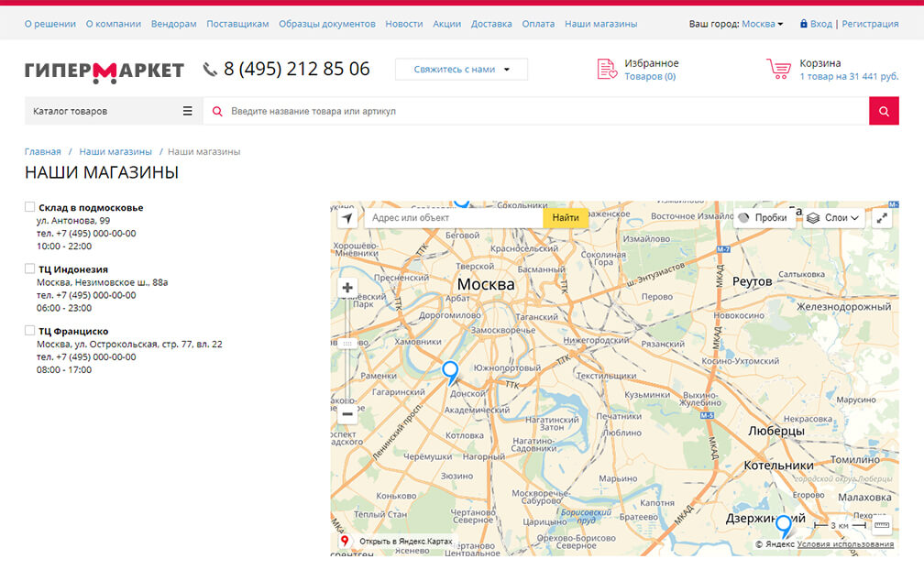Open the Новости menu item

[404, 24]
